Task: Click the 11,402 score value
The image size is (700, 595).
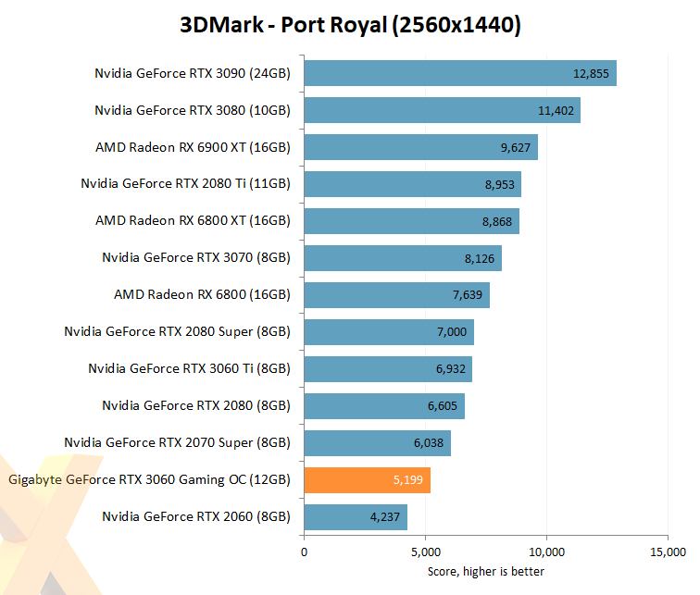Action: pyautogui.click(x=556, y=111)
